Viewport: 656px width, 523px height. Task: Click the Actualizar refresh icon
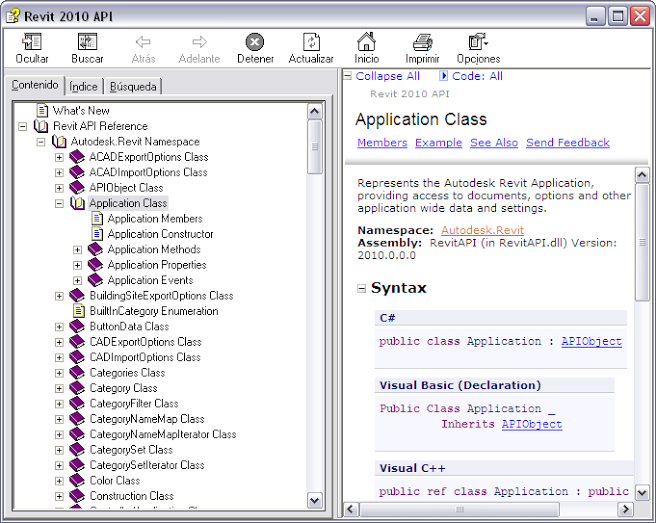[311, 42]
